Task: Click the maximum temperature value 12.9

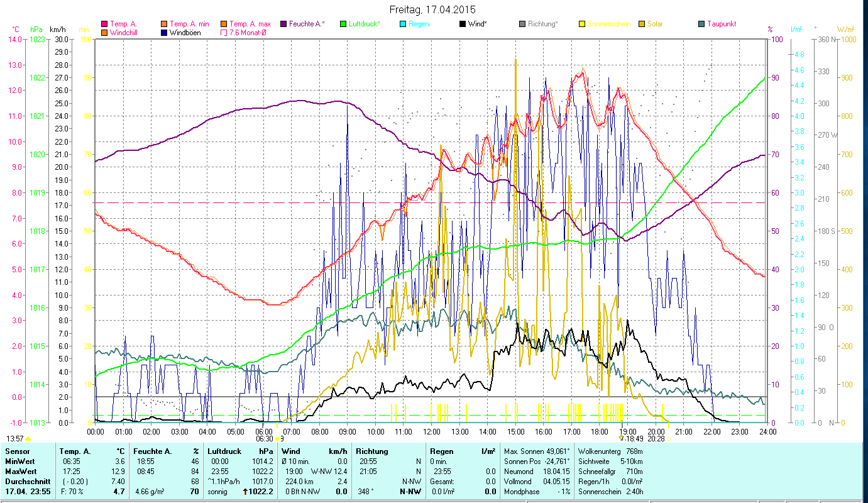Action: click(118, 471)
